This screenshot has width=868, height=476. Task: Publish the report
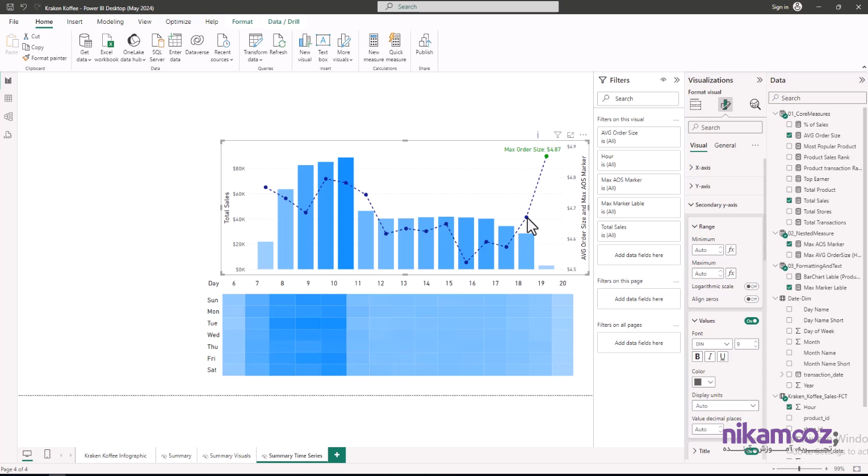click(x=424, y=45)
